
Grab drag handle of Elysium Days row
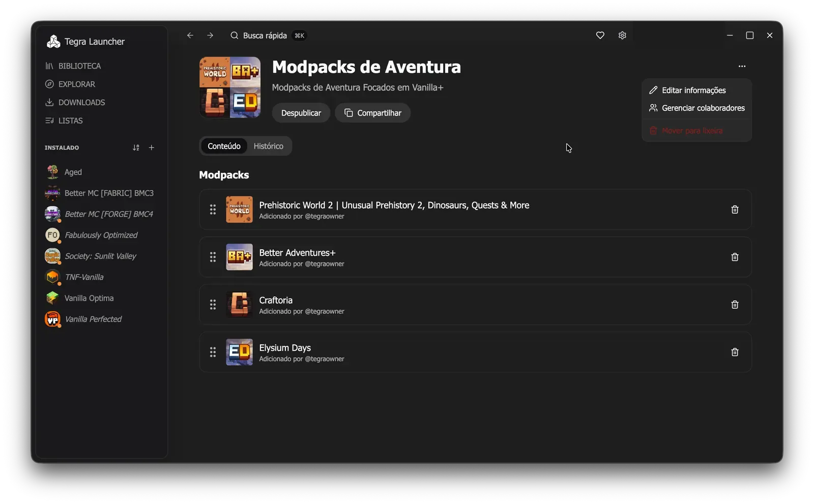(x=213, y=352)
